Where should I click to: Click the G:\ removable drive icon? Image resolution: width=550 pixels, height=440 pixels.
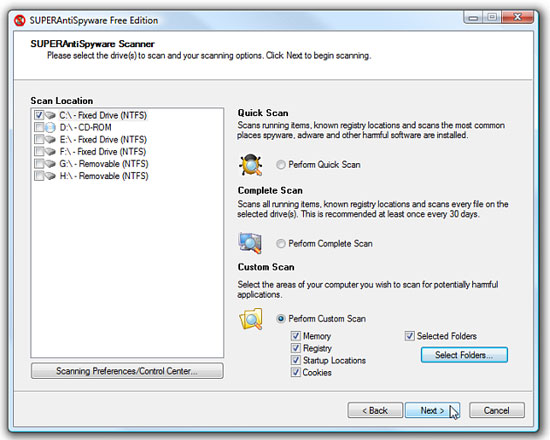[x=51, y=164]
